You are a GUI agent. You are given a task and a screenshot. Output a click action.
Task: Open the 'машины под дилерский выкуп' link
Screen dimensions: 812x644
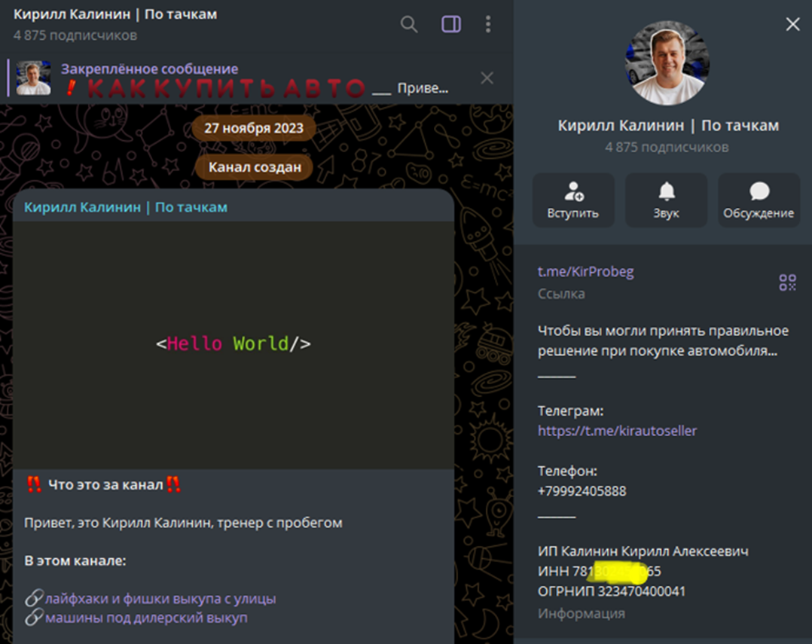pos(146,618)
